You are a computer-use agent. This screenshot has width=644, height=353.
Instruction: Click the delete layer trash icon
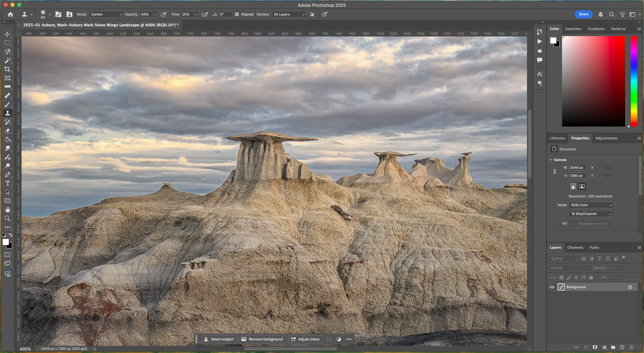tap(631, 347)
